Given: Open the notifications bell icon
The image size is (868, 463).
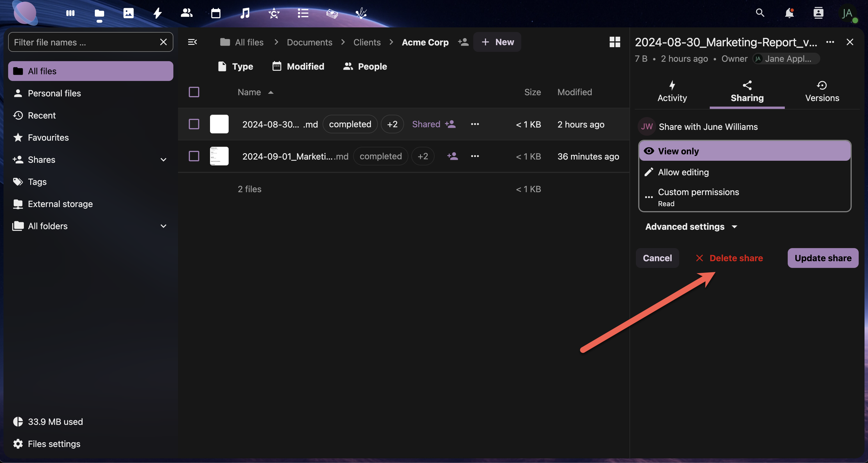Looking at the screenshot, I should pyautogui.click(x=789, y=13).
